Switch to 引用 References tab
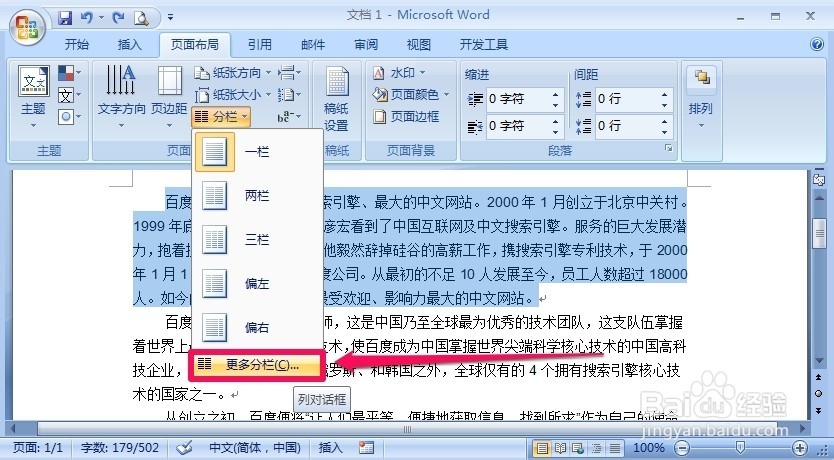 coord(260,45)
